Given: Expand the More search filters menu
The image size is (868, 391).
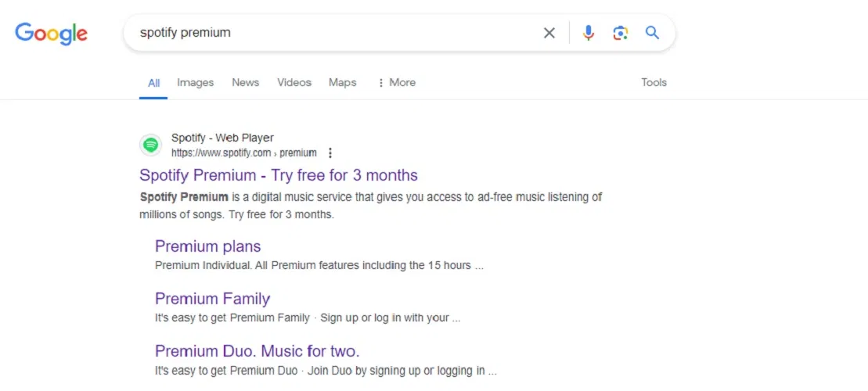Looking at the screenshot, I should tap(396, 82).
